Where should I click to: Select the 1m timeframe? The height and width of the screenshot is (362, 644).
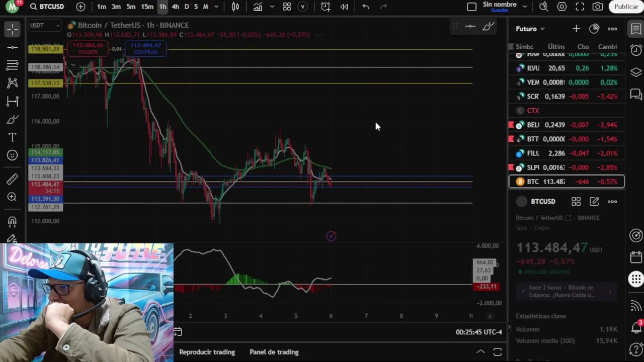coord(102,7)
